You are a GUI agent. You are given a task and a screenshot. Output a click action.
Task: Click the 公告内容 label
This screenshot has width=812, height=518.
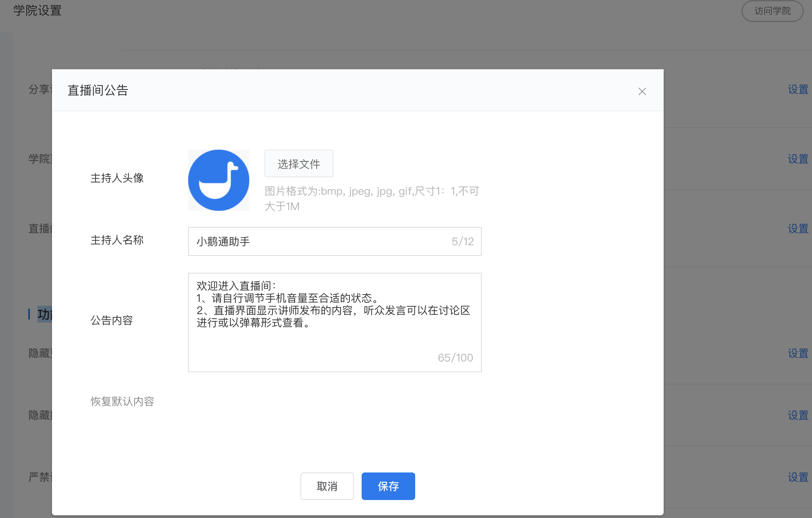coord(112,320)
